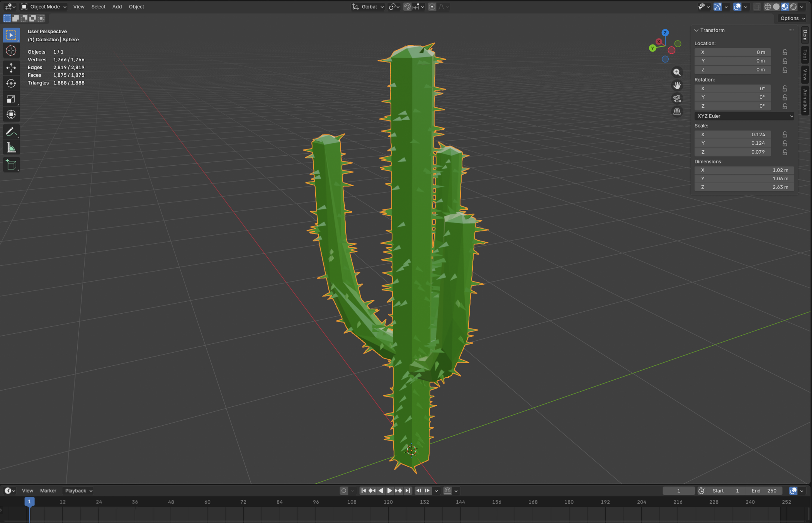812x523 pixels.
Task: Open the Add menu
Action: (117, 7)
